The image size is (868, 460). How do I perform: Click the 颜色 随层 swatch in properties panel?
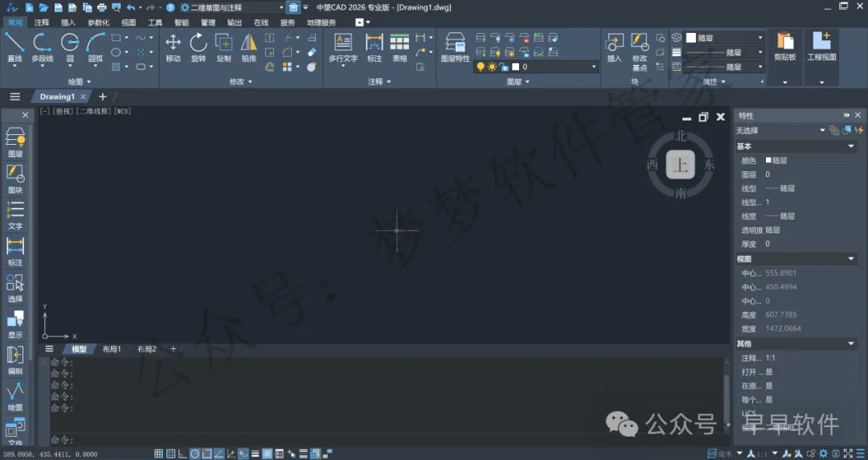pyautogui.click(x=768, y=160)
